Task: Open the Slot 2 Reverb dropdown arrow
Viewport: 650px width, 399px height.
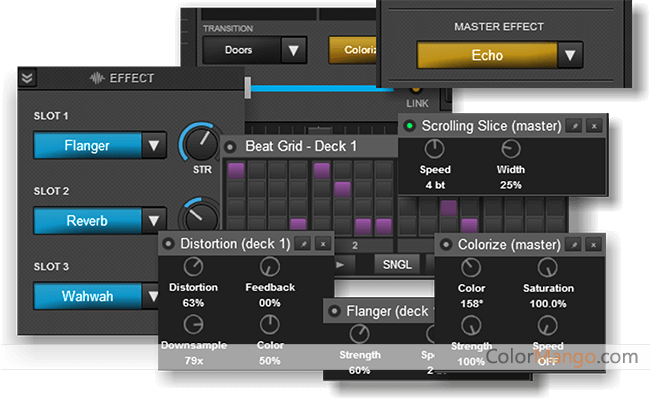Action: [x=154, y=221]
